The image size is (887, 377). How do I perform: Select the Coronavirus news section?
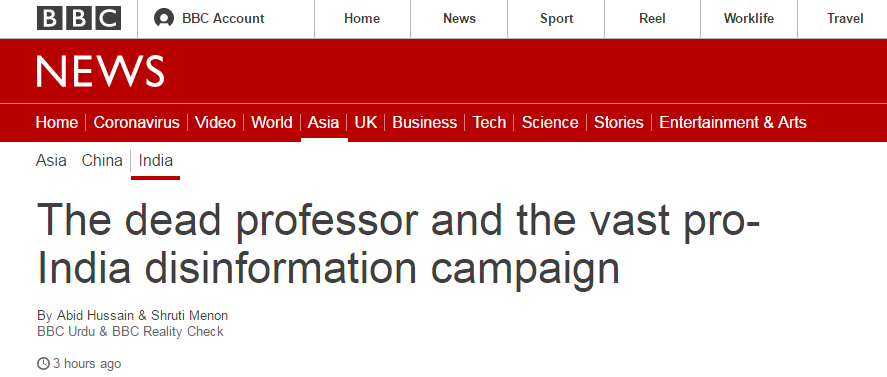click(x=136, y=122)
